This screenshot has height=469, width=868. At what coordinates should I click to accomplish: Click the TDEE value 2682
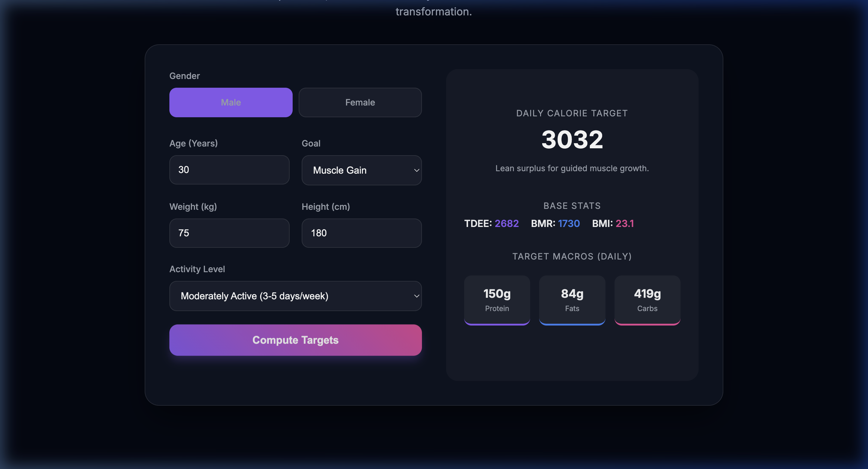506,223
